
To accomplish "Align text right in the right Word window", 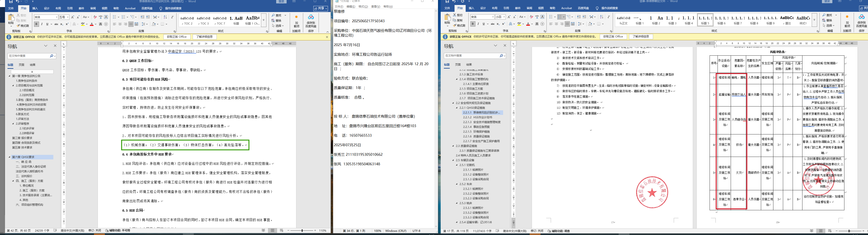I will click(562, 24).
